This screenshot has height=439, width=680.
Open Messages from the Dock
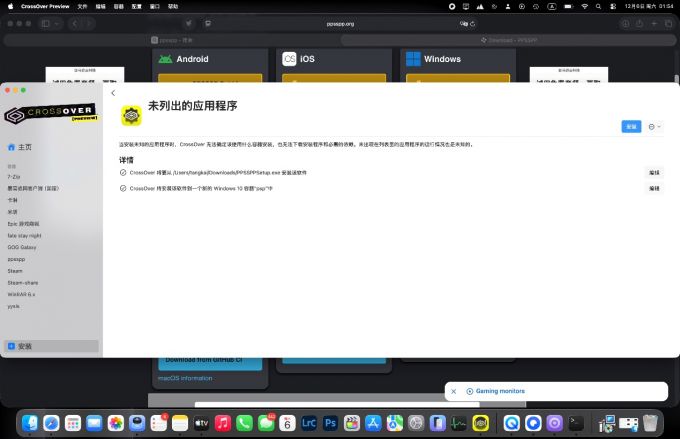pyautogui.click(x=266, y=423)
